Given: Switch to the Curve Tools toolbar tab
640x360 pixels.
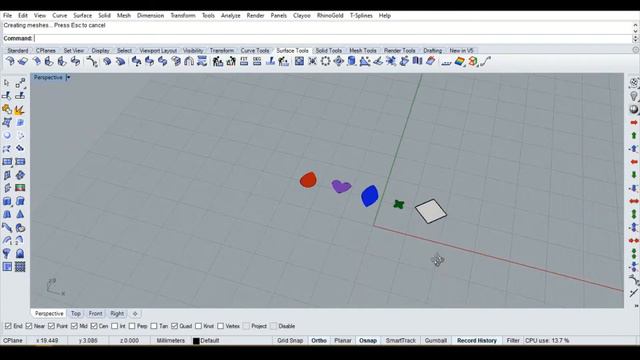Looking at the screenshot, I should pyautogui.click(x=255, y=50).
